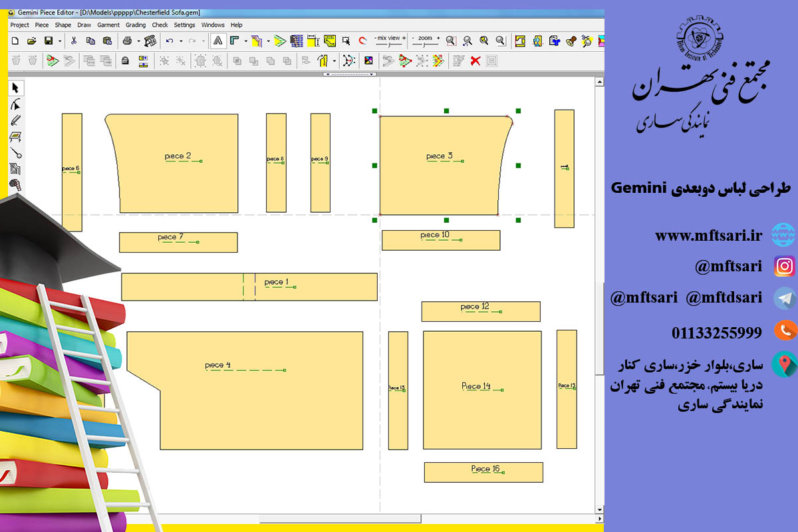798x532 pixels.
Task: Open the Shape menu
Action: (63, 25)
